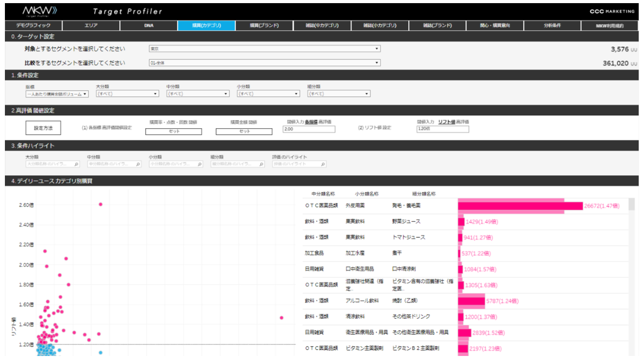The image size is (644, 364).
Task: Click the search icon in 中分類 highlight field
Action: pyautogui.click(x=138, y=164)
